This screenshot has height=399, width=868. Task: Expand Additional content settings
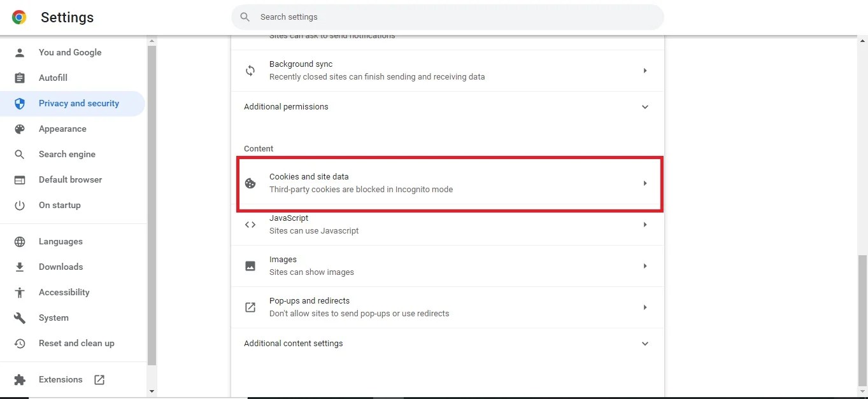(x=644, y=344)
